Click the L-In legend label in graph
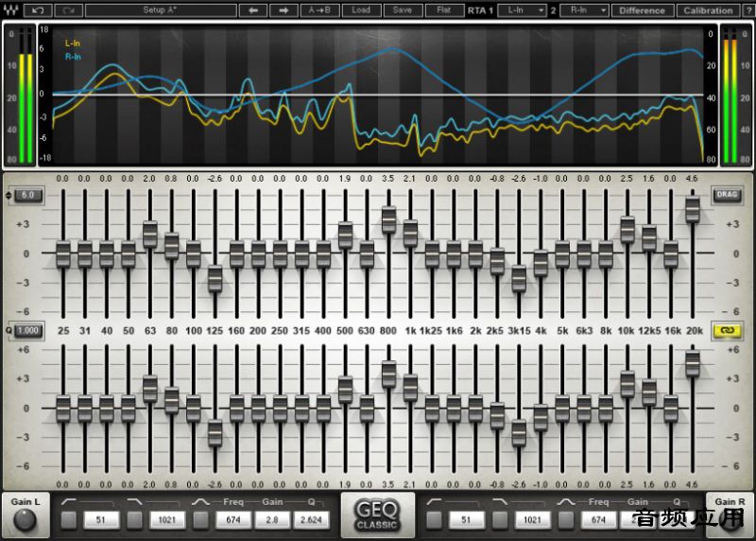Screen dimensions: 756x541 coord(73,44)
